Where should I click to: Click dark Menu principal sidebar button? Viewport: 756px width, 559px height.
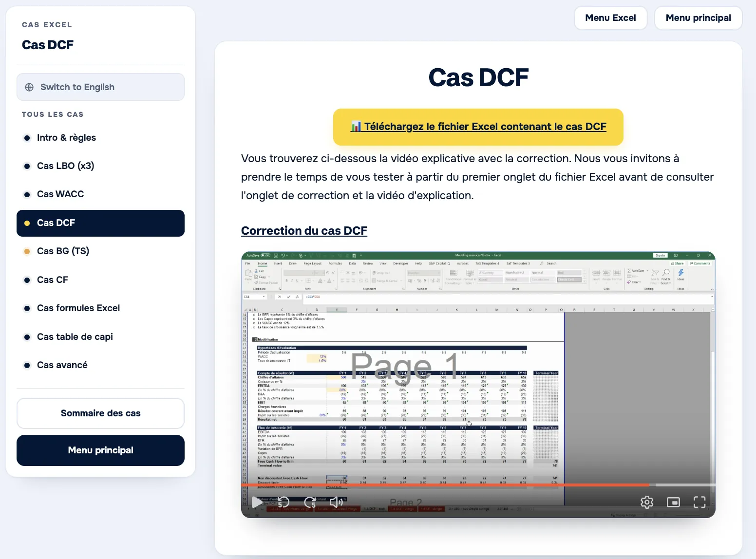click(x=100, y=450)
